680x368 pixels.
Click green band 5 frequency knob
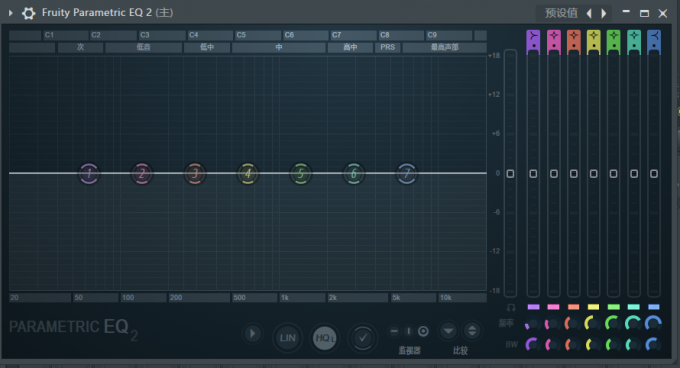point(612,323)
